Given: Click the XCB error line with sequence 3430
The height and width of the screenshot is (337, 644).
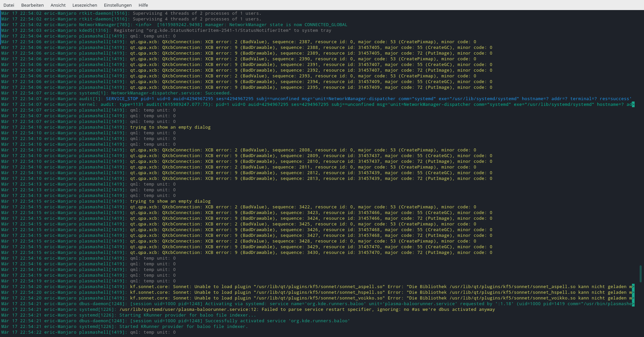Looking at the screenshot, I should (x=247, y=253).
